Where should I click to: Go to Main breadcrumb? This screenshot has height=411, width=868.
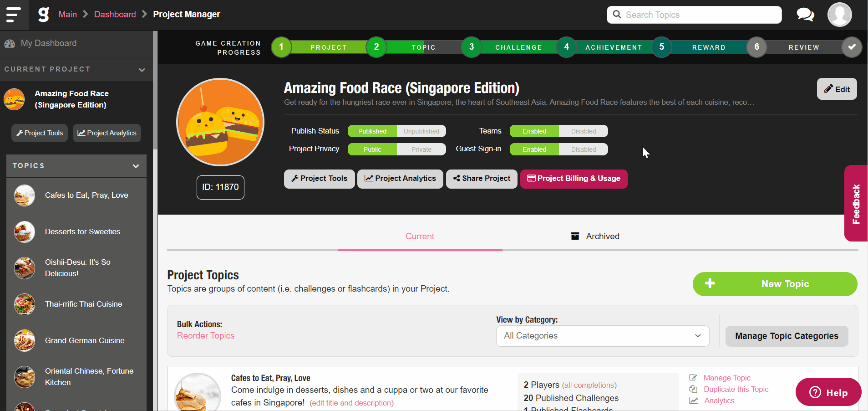67,15
